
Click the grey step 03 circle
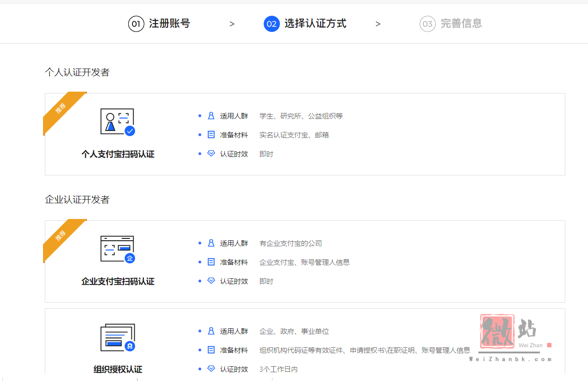click(427, 24)
